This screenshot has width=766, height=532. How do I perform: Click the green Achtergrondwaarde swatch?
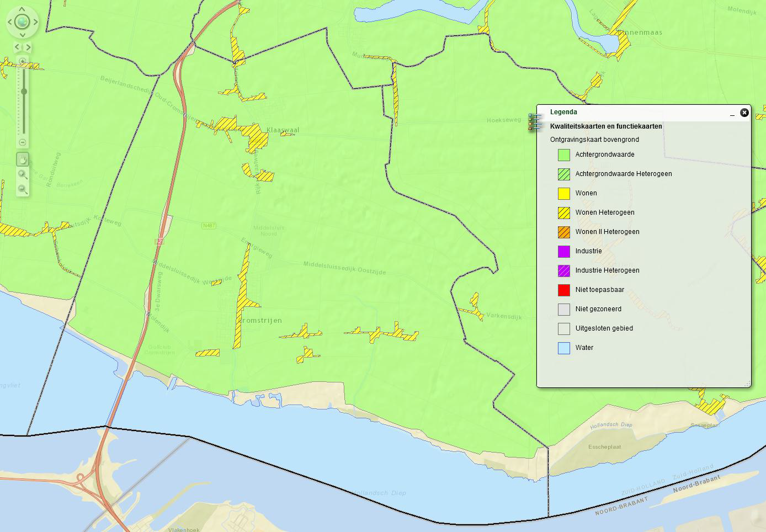coord(564,155)
